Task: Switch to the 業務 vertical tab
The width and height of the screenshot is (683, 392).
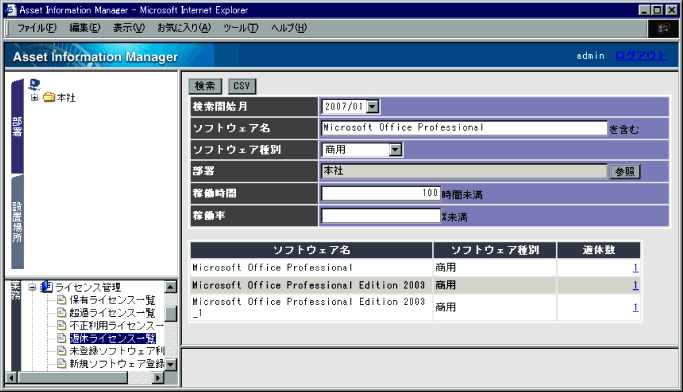Action: click(x=16, y=327)
